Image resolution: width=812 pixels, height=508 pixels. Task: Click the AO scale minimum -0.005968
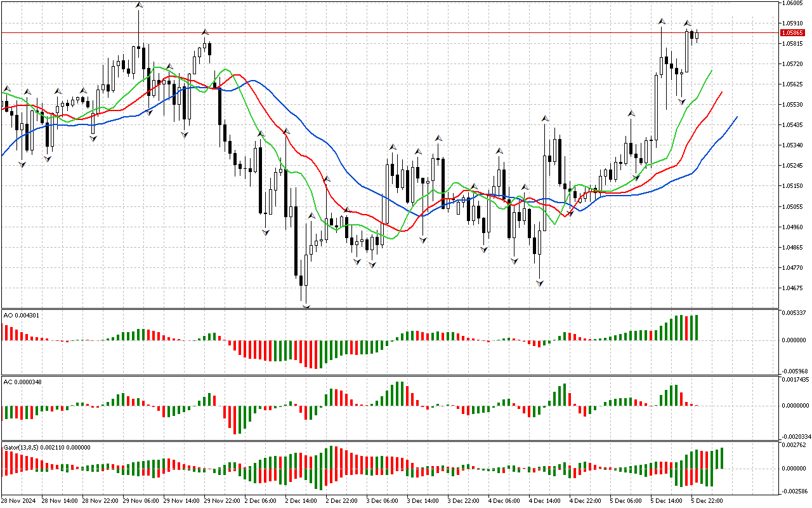coord(796,371)
